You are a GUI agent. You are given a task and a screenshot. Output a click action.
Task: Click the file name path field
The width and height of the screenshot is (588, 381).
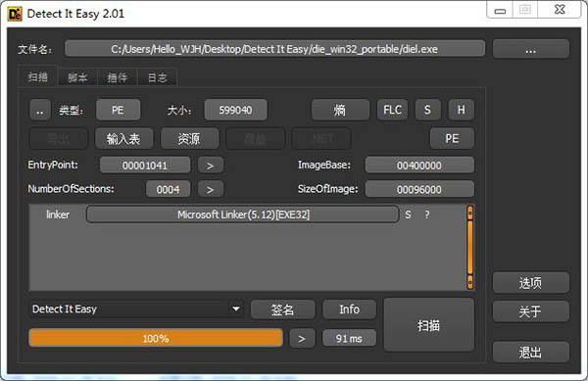274,49
